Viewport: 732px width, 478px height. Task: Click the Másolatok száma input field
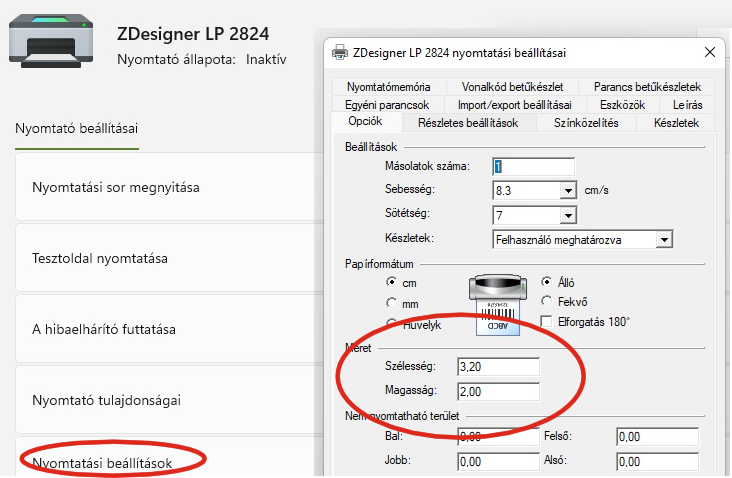533,167
